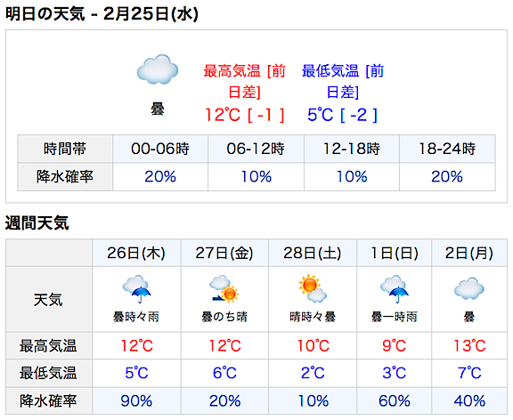Click the 60% precipitation value for Sunday
The image size is (513, 420).
click(x=395, y=401)
